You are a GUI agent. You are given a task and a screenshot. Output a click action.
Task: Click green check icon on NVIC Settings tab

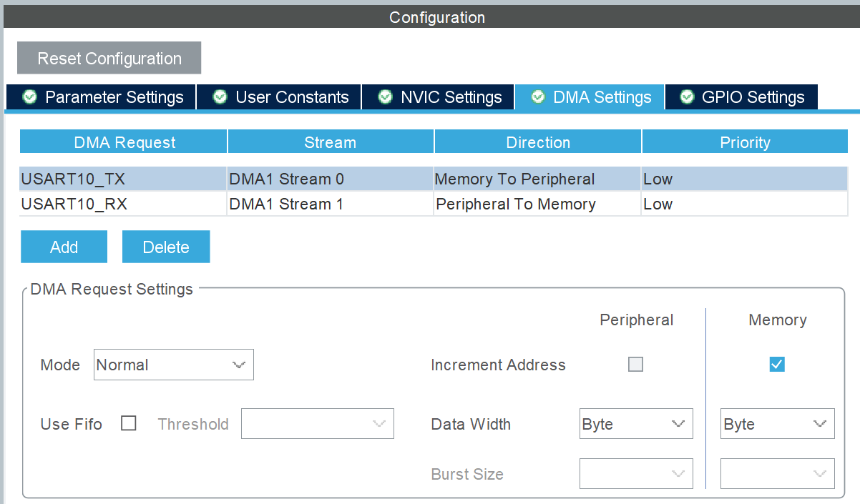click(x=385, y=97)
